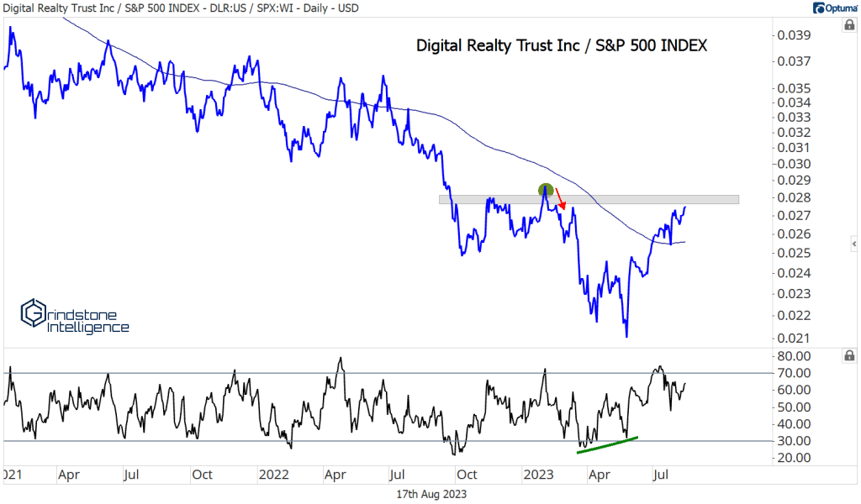Select the red arrow annotation
The height and width of the screenshot is (504, 861).
[560, 198]
